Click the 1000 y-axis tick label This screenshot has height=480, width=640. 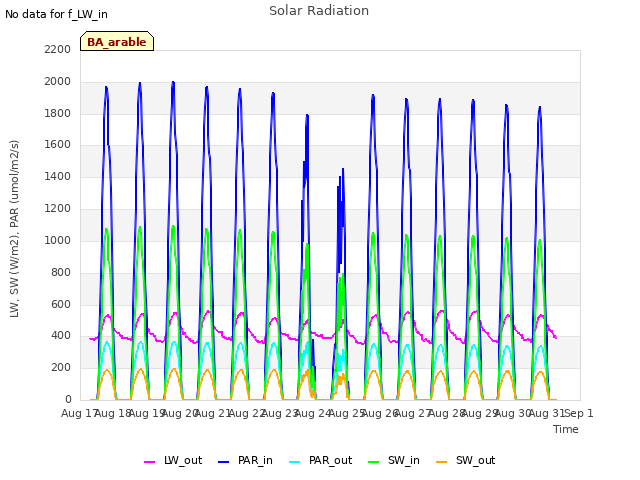(x=58, y=240)
